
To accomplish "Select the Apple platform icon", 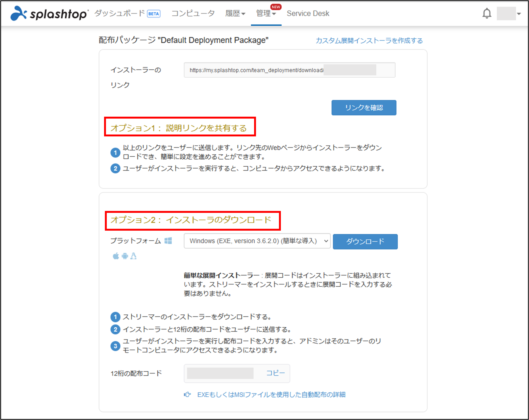I will [116, 256].
